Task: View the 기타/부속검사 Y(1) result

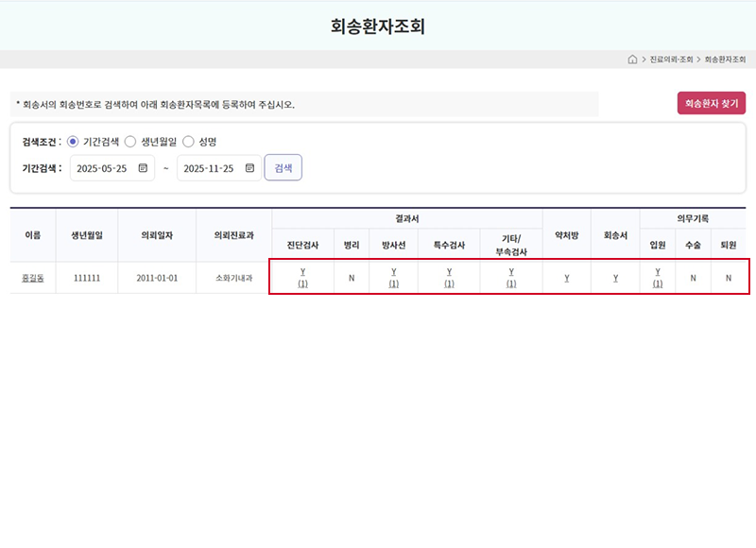Action: (511, 278)
